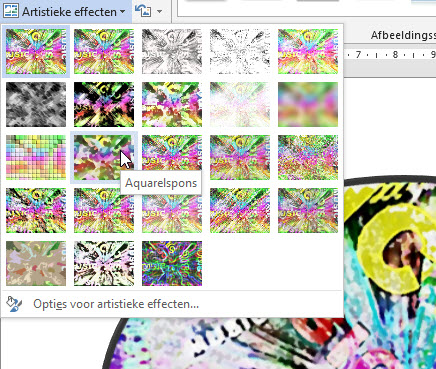The height and width of the screenshot is (369, 436).
Task: Select the photocopy black and pastel effect
Action: pyautogui.click(x=104, y=264)
